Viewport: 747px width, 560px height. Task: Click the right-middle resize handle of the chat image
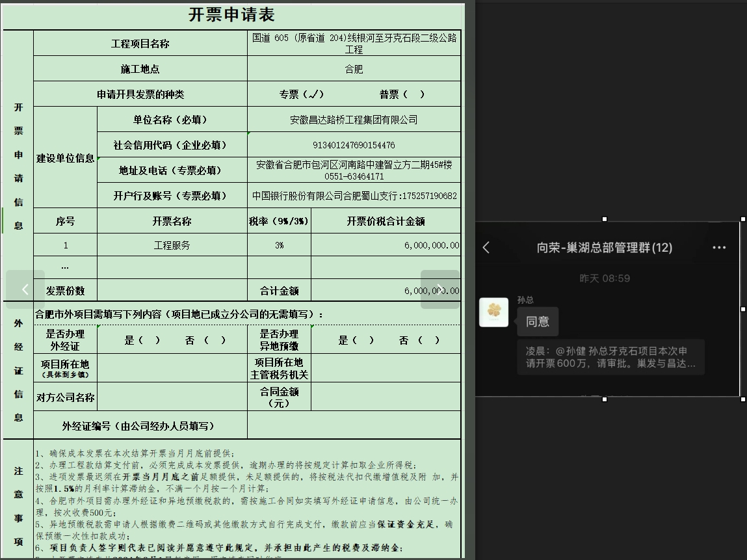tap(743, 309)
